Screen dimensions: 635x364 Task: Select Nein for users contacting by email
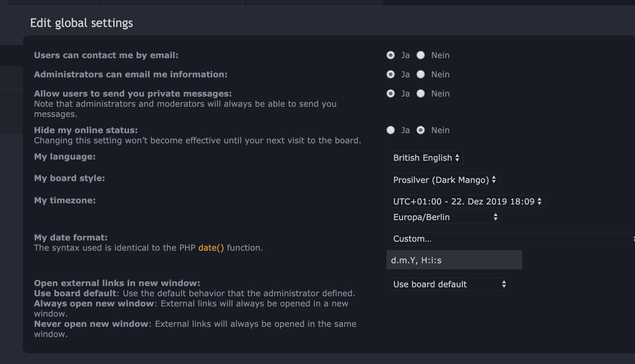point(421,55)
